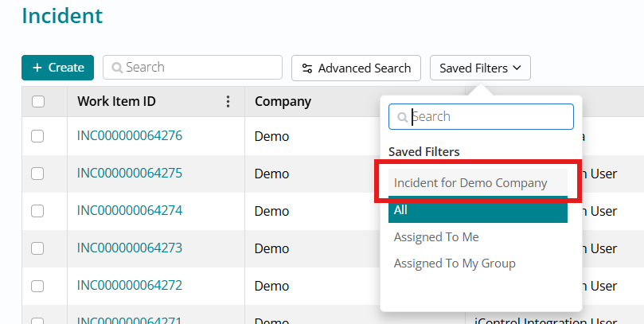Click the Saved Filters chevron arrow
The height and width of the screenshot is (324, 644).
click(x=517, y=68)
